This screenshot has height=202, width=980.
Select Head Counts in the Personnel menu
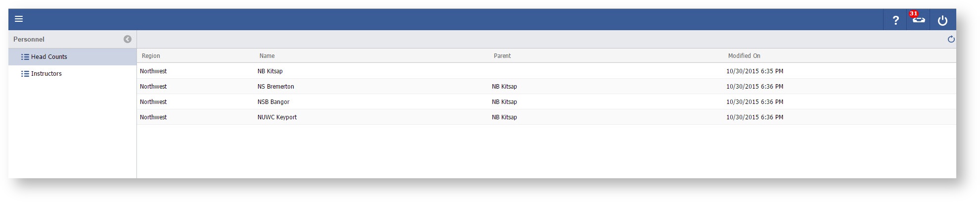pyautogui.click(x=49, y=57)
